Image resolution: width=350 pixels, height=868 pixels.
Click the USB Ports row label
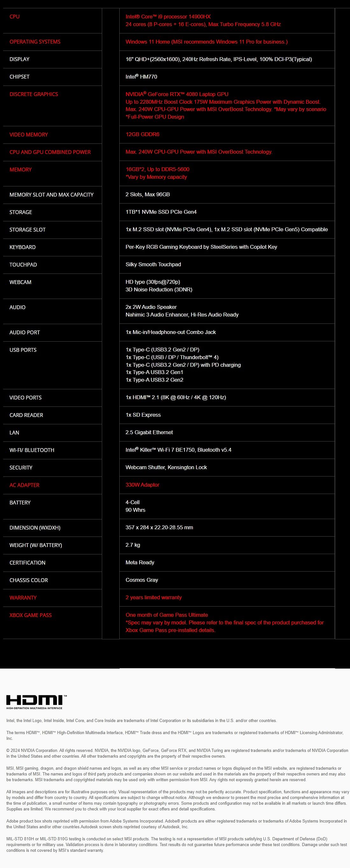[x=23, y=350]
